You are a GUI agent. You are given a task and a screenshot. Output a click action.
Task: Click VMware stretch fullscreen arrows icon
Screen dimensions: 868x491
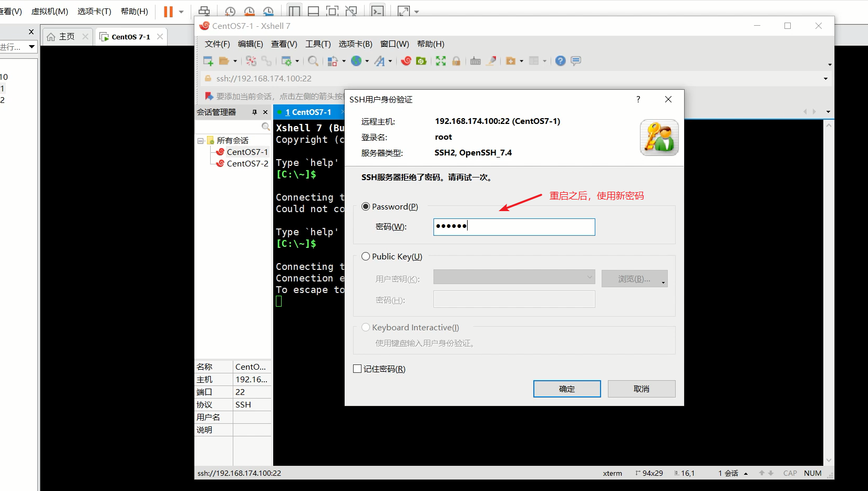point(404,12)
